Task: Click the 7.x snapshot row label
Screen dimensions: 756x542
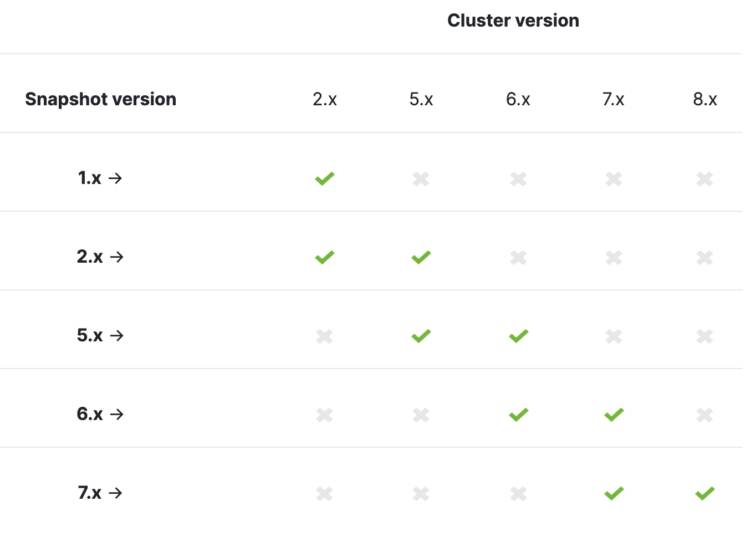Action: 90,493
